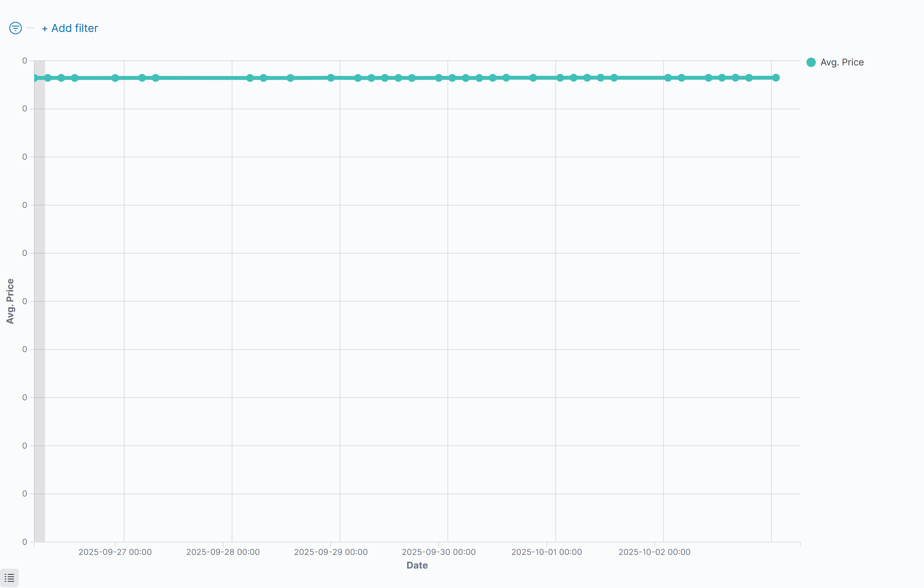Click the Date x-axis title

click(x=417, y=565)
